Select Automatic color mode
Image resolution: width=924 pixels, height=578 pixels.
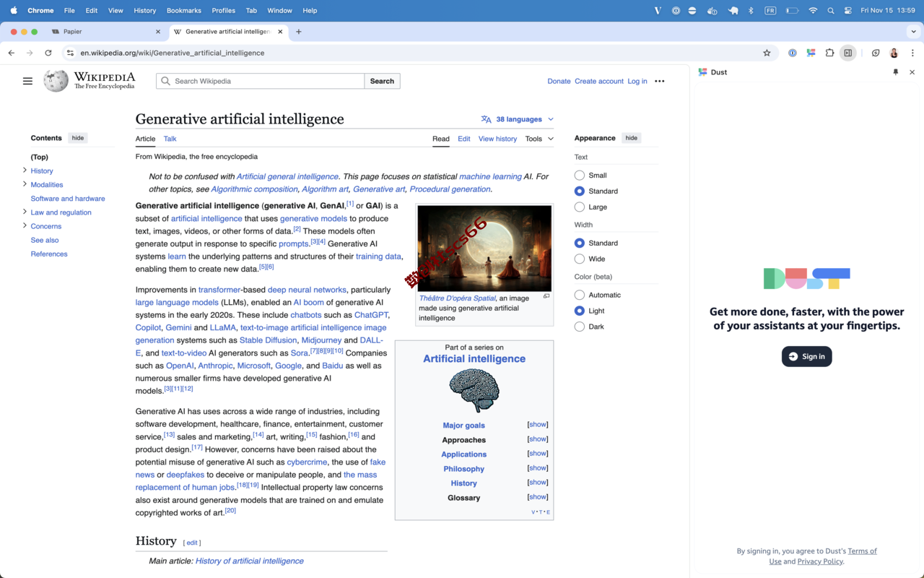click(580, 295)
